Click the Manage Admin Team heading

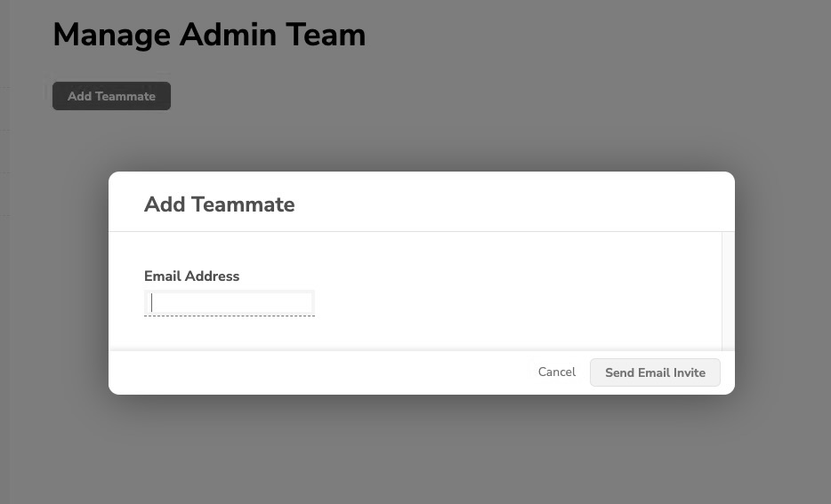(x=209, y=35)
